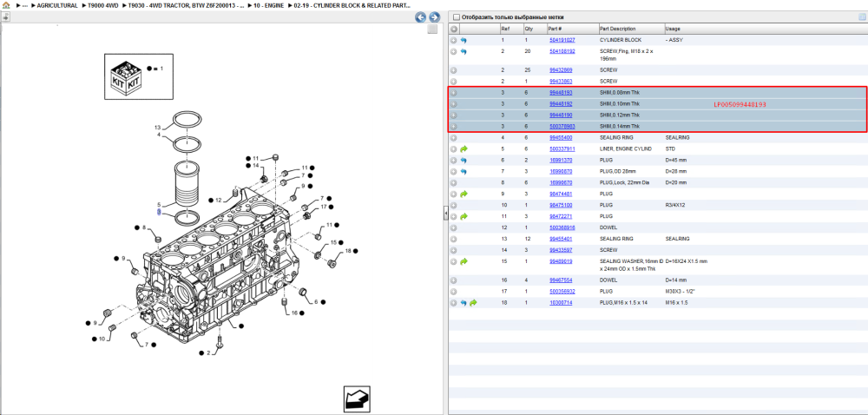This screenshot has height=415, width=868.
Task: Click plus icon on 99455400 SEALING RING row
Action: [453, 138]
